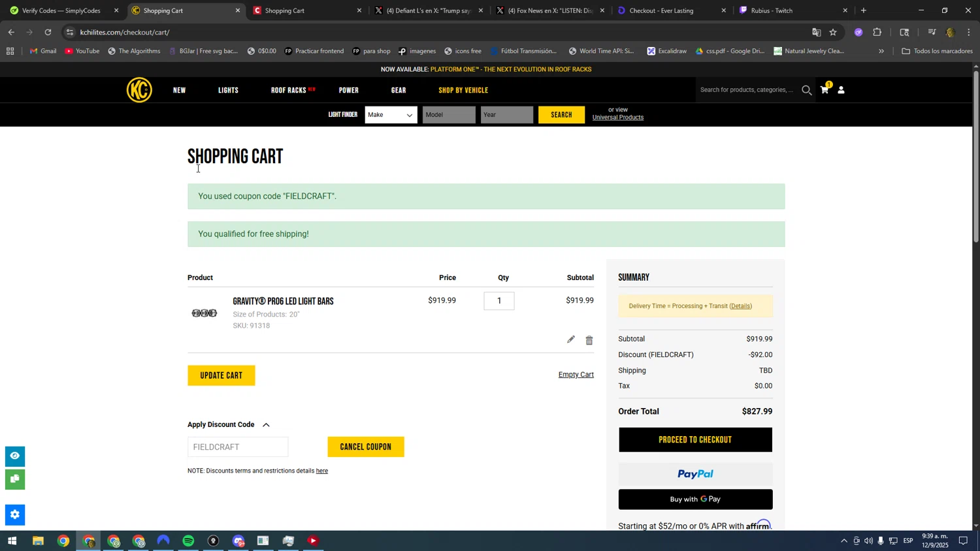Open the SHOP BY VEHICLE menu
The height and width of the screenshot is (551, 980).
tap(463, 90)
